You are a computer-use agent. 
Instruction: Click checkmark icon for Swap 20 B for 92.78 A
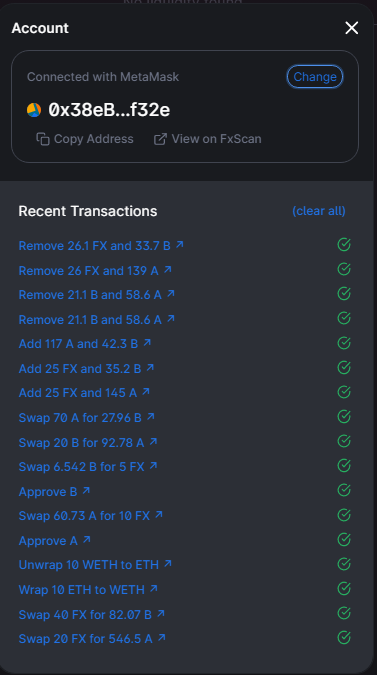pos(344,441)
